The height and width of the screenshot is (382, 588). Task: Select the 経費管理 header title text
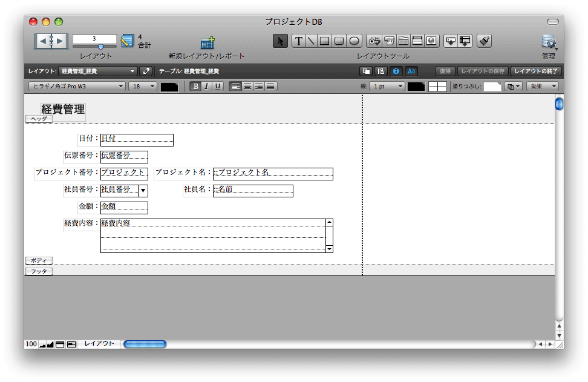click(63, 109)
